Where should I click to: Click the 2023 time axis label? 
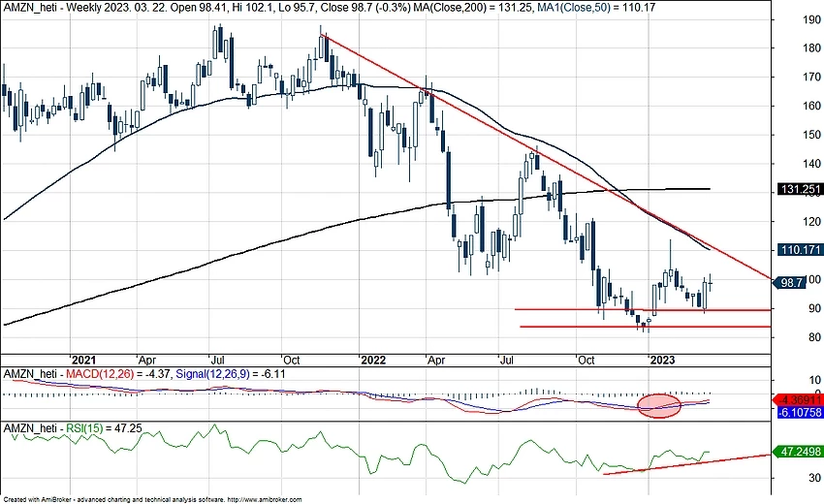tap(663, 360)
